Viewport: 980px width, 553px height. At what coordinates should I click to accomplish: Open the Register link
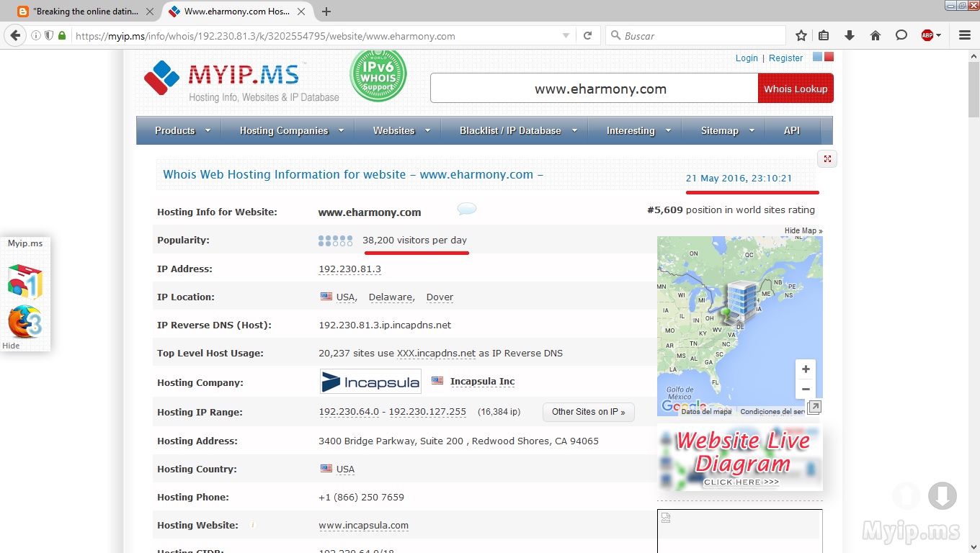(785, 58)
